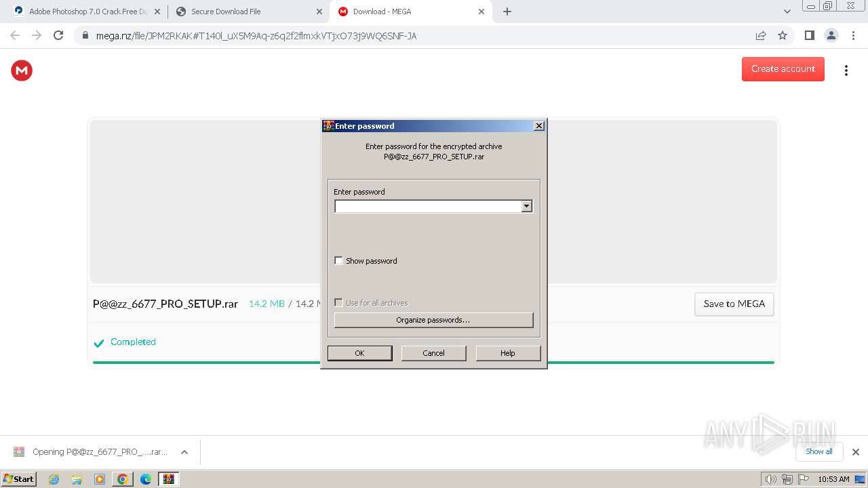Open media player from taskbar
This screenshot has height=488, width=868.
point(100,479)
